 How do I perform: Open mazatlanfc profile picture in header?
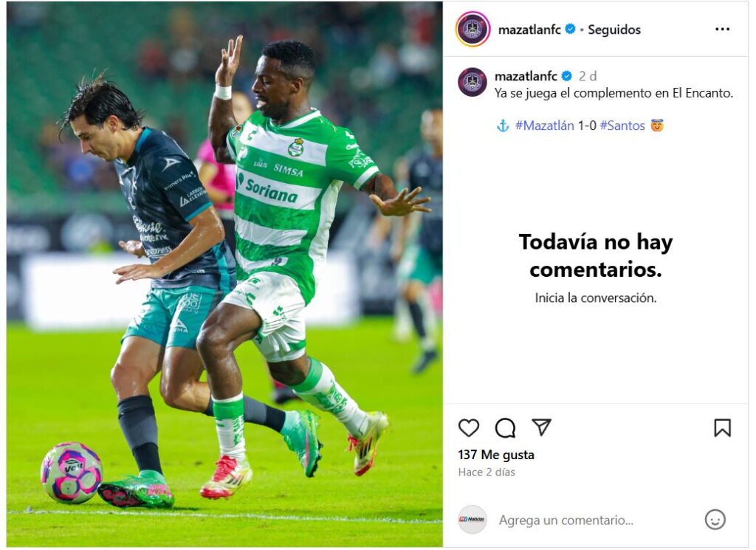click(472, 30)
